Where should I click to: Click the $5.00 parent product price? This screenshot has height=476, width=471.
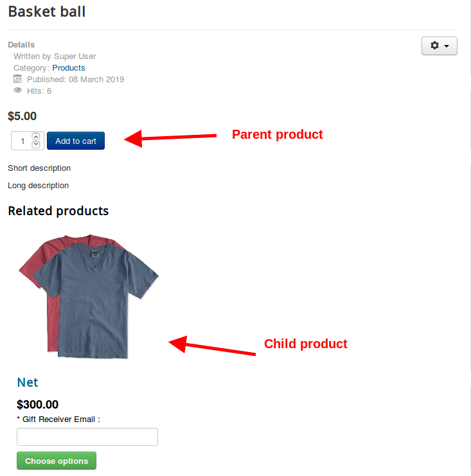[22, 116]
